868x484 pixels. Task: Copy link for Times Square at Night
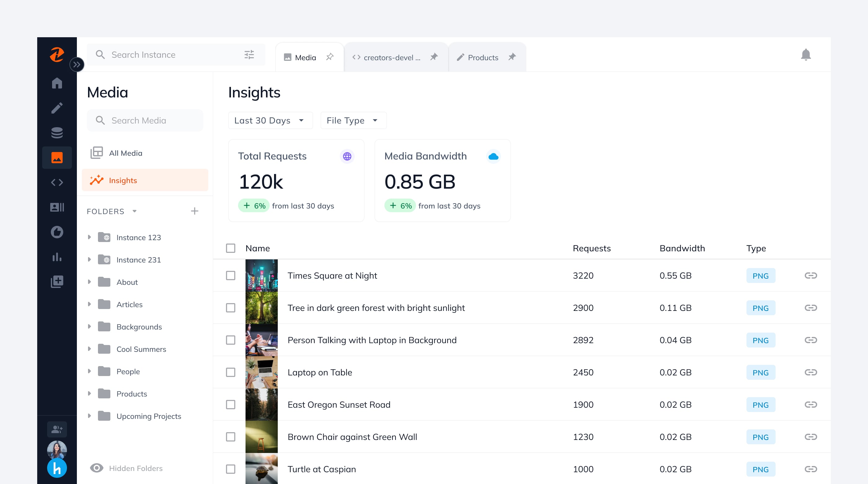(811, 276)
